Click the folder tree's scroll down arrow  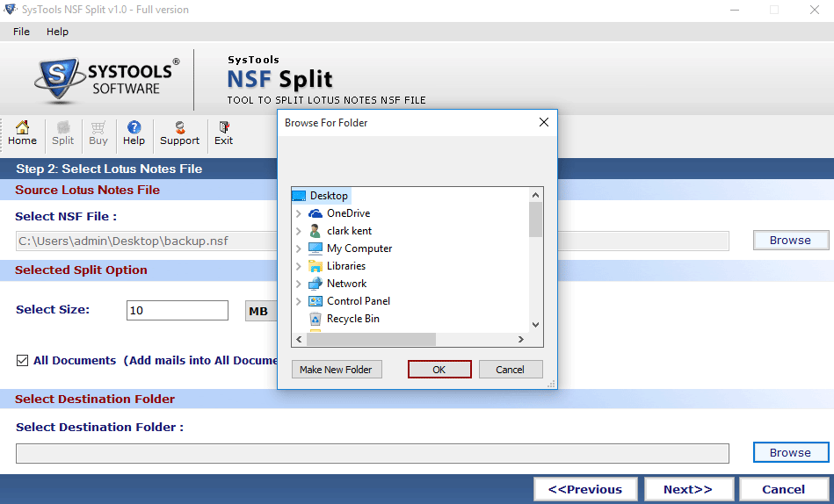(535, 325)
